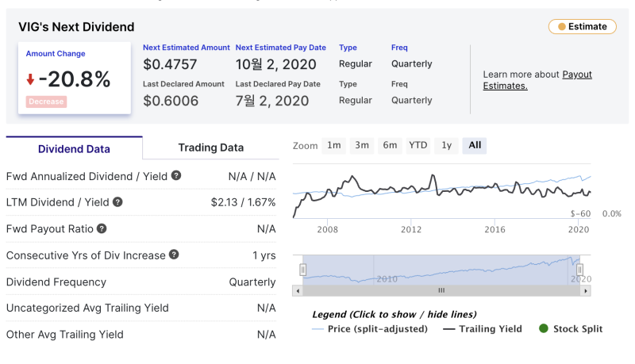Switch to the Trading Data tab
Screen dimensions: 635x364
(211, 148)
